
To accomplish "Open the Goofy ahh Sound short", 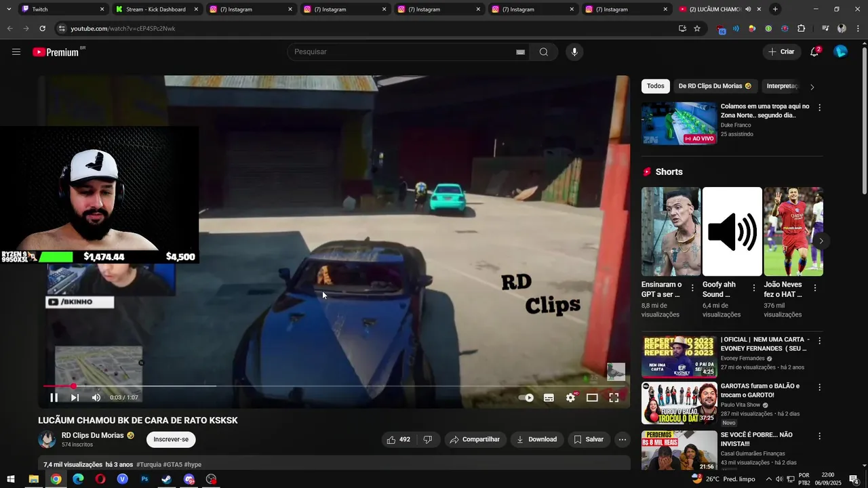I will click(x=732, y=232).
